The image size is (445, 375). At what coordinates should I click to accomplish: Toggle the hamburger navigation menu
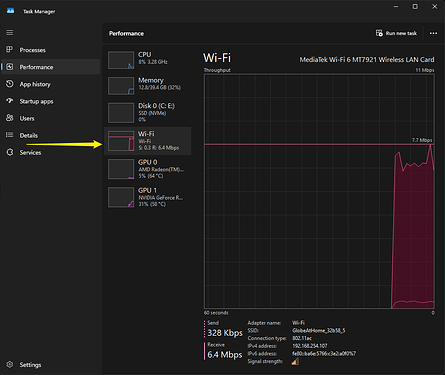(10, 32)
